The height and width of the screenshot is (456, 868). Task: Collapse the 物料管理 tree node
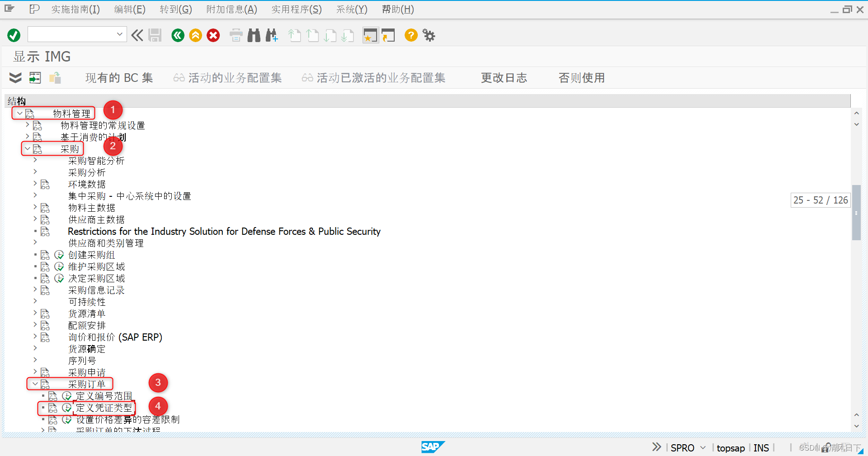pos(19,113)
